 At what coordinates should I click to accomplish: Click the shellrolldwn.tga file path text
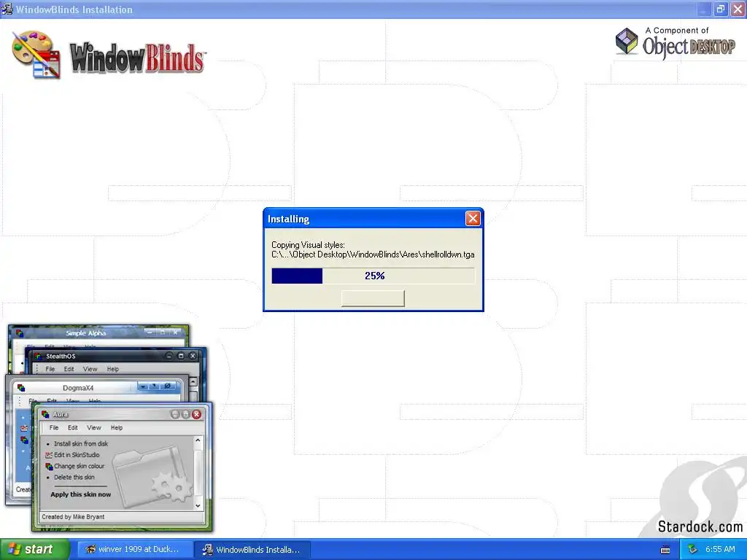tap(373, 254)
